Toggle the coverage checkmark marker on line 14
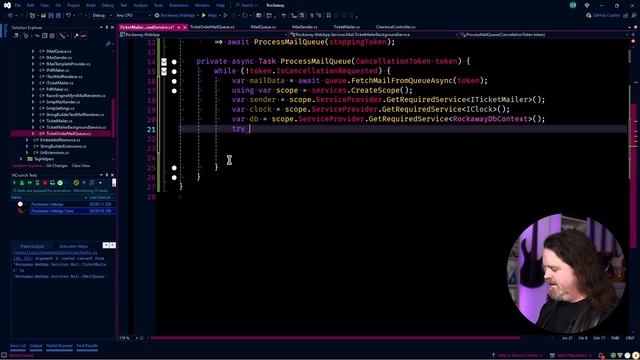The height and width of the screenshot is (360, 640). click(164, 62)
